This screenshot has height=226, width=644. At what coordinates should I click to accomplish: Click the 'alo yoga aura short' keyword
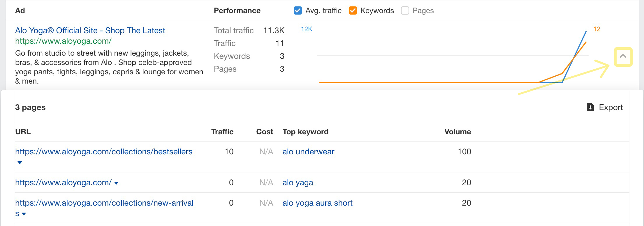(x=317, y=203)
